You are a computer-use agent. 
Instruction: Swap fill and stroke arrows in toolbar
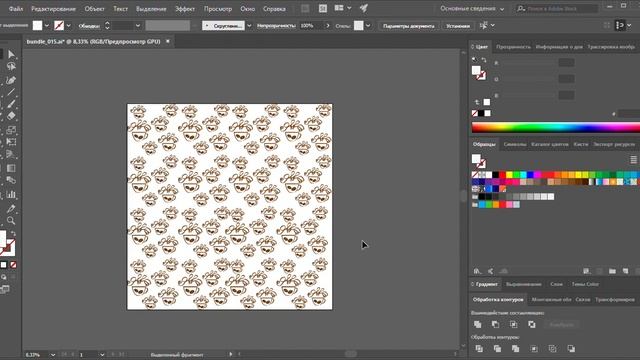coord(13,234)
